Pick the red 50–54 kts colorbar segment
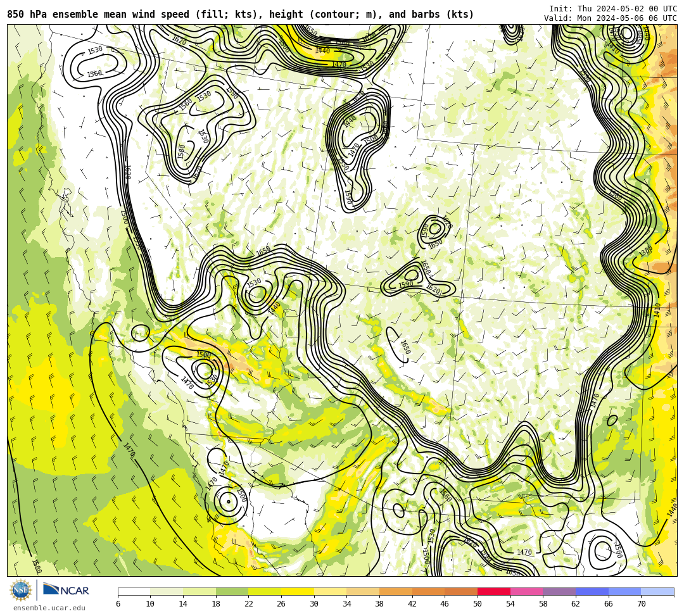Viewport: 684px width, 616px height. 494,591
